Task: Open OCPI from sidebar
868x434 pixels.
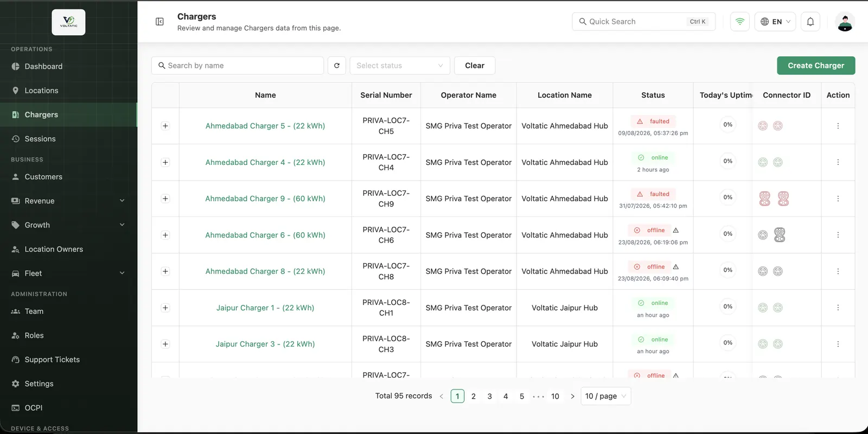Action: (x=68, y=408)
